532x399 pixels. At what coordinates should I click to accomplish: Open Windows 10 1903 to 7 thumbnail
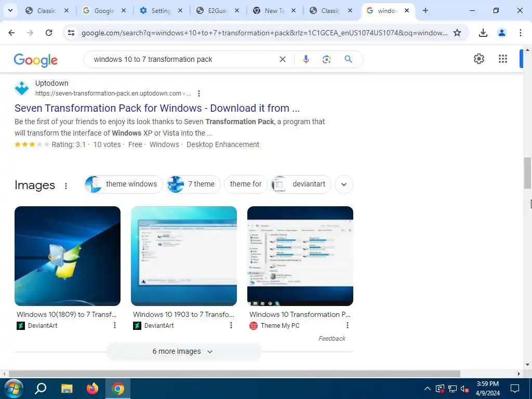(x=184, y=256)
